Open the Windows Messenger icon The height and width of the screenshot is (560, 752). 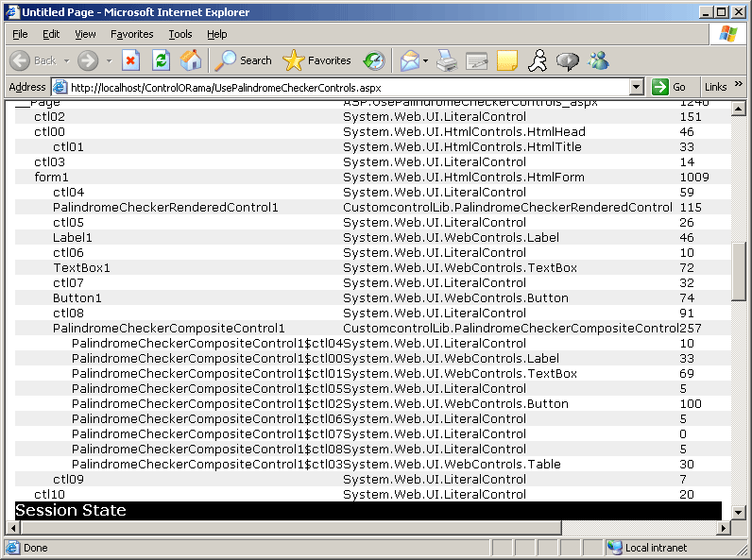click(598, 60)
